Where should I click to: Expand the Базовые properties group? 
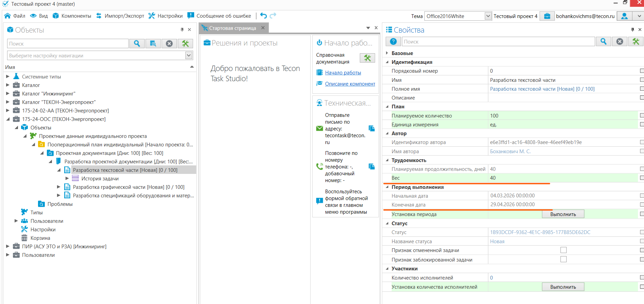pyautogui.click(x=387, y=53)
